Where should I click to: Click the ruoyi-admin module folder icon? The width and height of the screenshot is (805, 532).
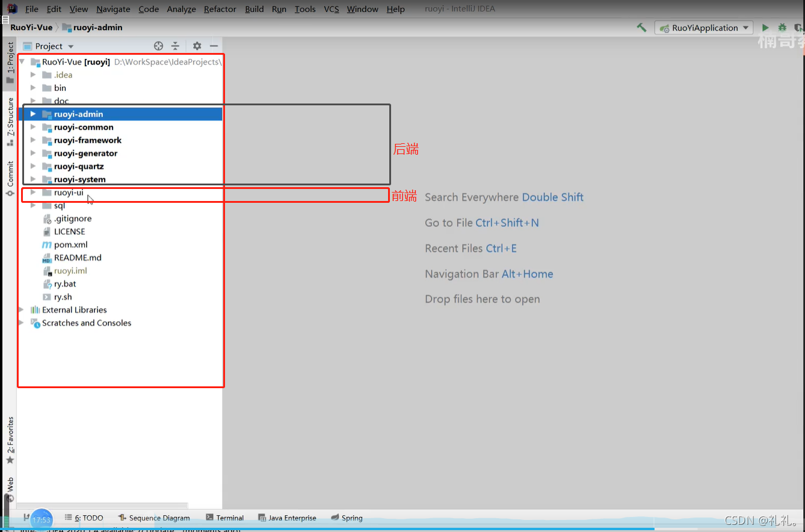click(47, 114)
